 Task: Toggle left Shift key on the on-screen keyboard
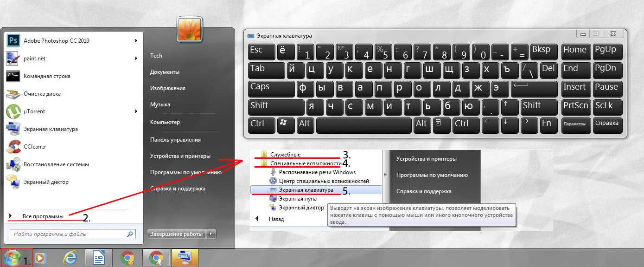click(276, 107)
